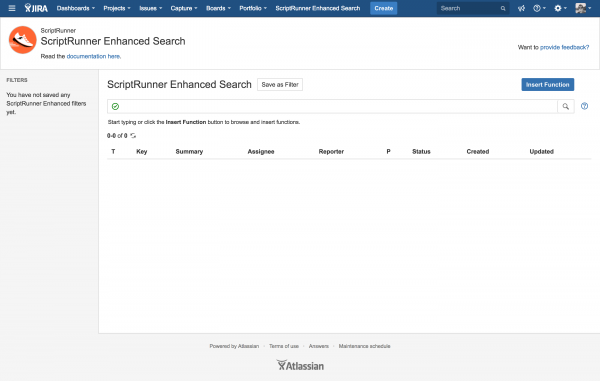Sort by the Reporter column
Viewport: 600px width, 381px height.
click(x=331, y=151)
